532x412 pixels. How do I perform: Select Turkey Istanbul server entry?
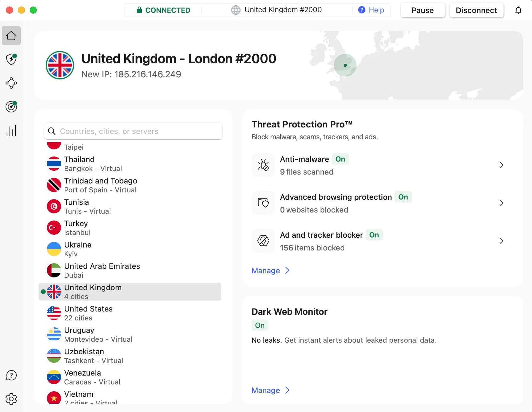[x=76, y=228]
